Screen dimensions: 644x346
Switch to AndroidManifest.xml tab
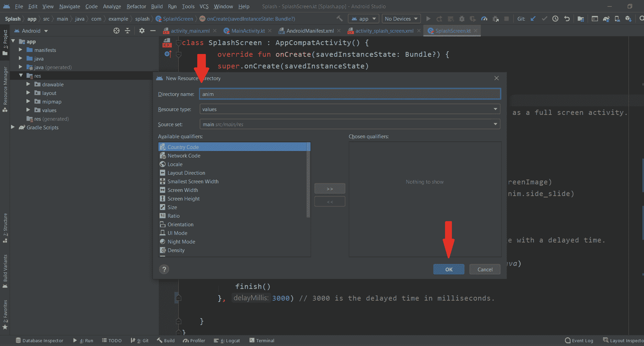point(310,31)
